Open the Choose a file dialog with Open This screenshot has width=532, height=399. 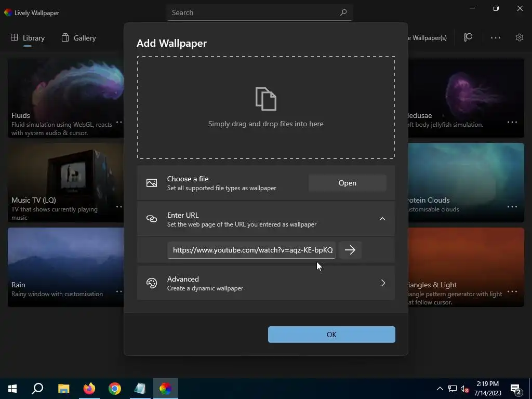(x=347, y=183)
